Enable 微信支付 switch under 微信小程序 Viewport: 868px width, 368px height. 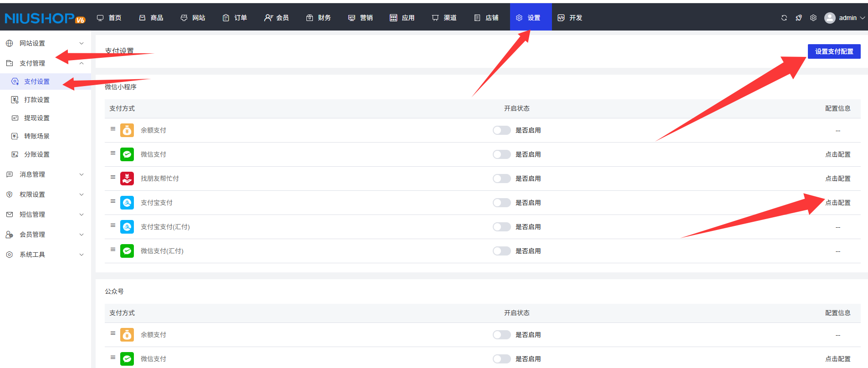click(501, 154)
